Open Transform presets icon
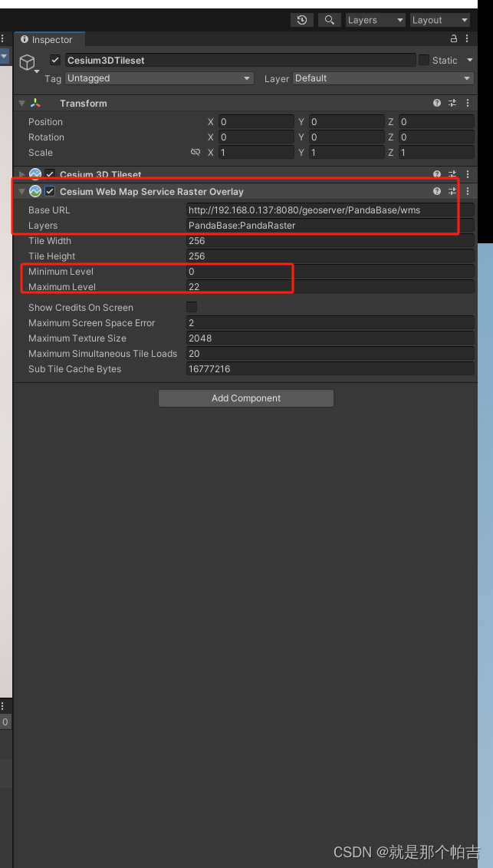Viewport: 493px width, 868px height. (x=452, y=103)
